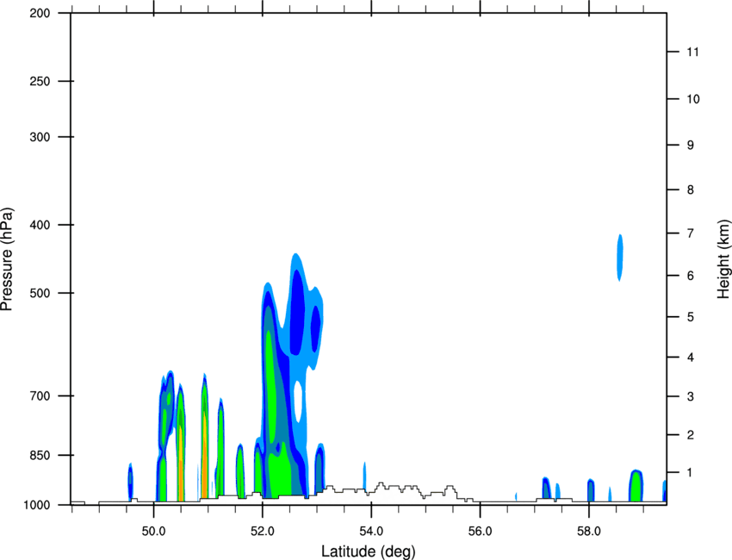Click the 850 pressure tick label
This screenshot has height=560, width=732.
(40, 455)
